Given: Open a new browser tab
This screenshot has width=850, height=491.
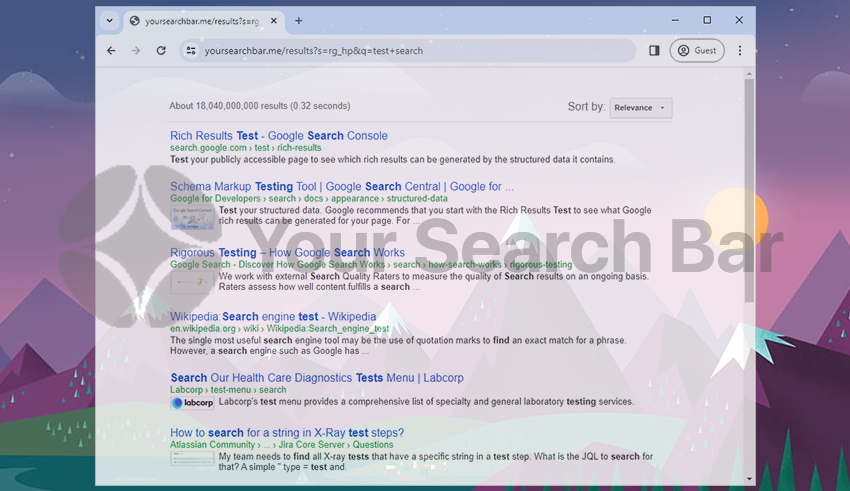Looking at the screenshot, I should (299, 21).
